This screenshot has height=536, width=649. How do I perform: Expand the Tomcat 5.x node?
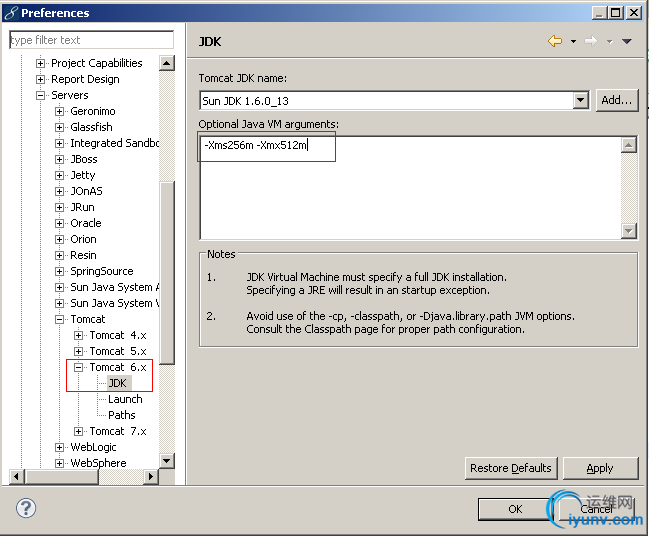point(78,351)
